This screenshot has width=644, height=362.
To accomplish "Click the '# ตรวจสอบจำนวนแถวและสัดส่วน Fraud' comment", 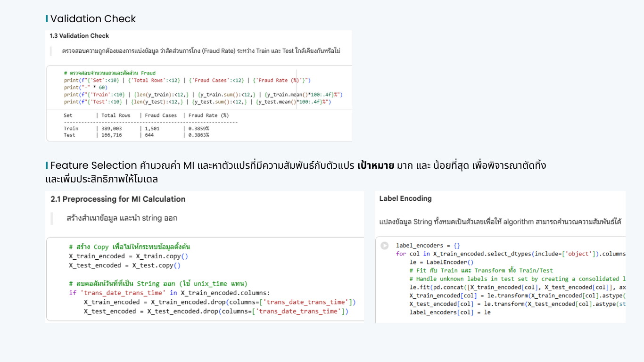I will (110, 73).
